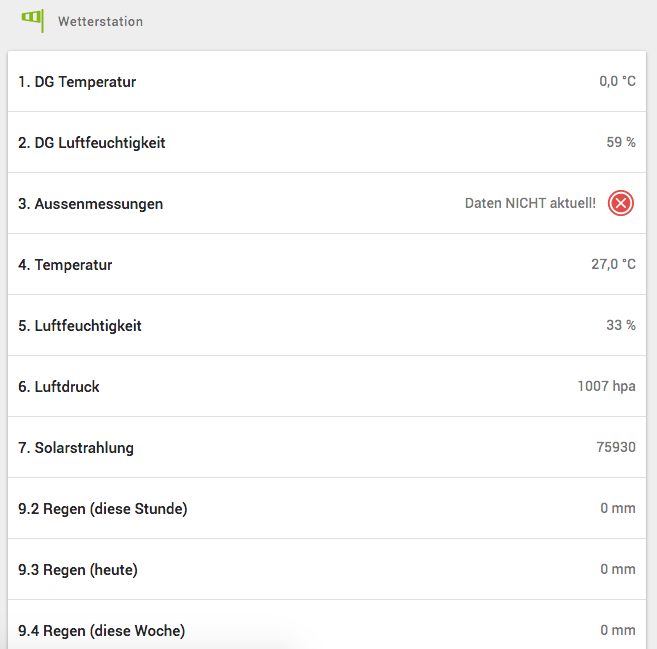Select the Aussenmessungen row label
The width and height of the screenshot is (657, 649).
click(91, 204)
